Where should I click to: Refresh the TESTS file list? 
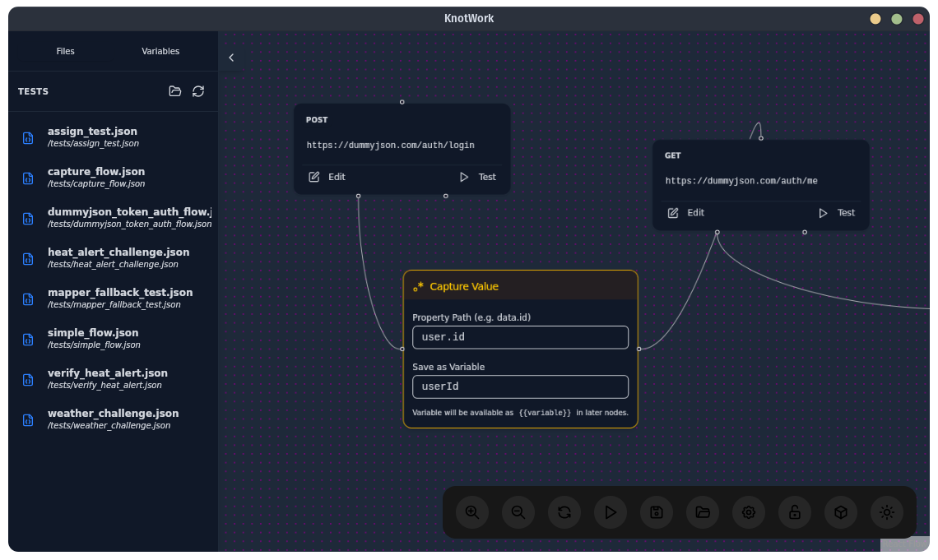197,91
